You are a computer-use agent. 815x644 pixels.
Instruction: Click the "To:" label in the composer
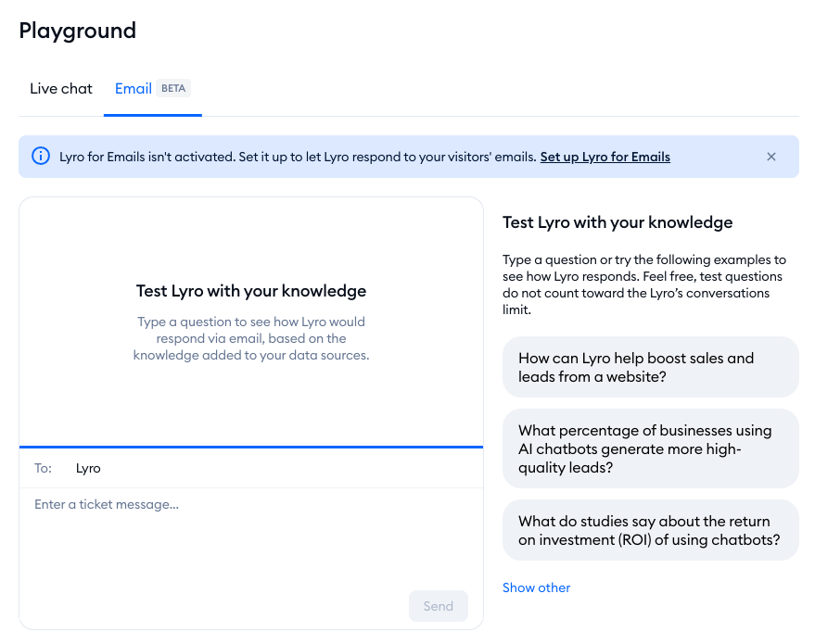44,469
